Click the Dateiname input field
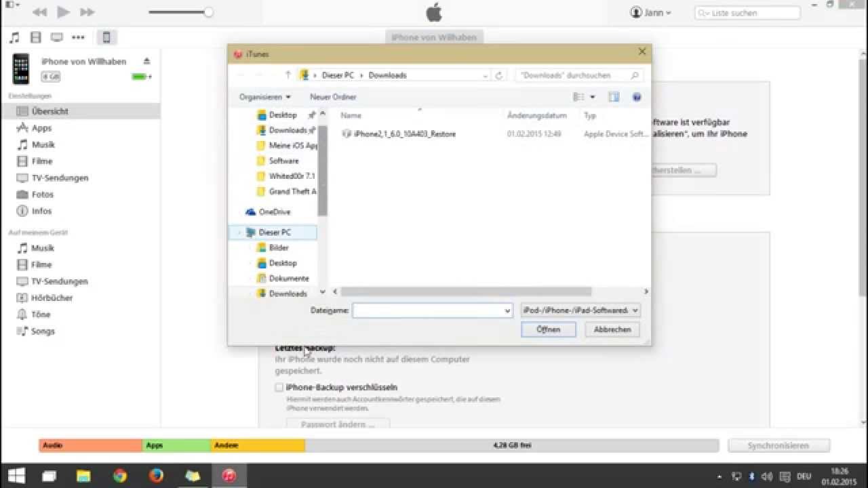This screenshot has width=868, height=488. [427, 310]
